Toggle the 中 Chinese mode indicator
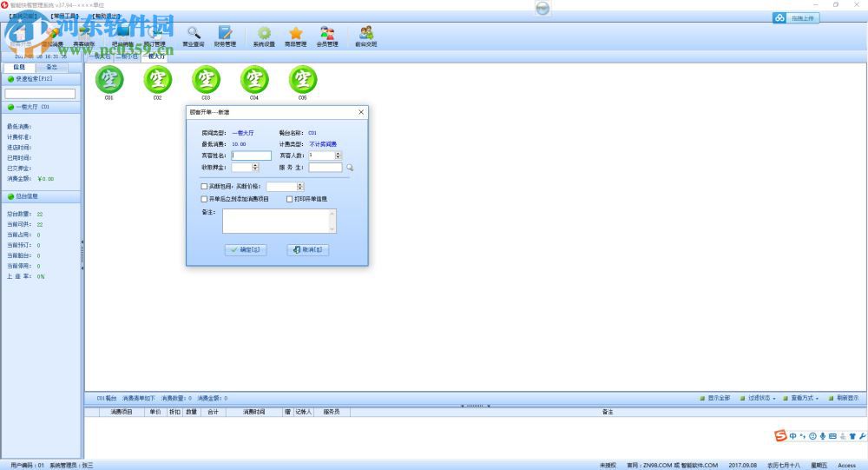This screenshot has height=470, width=868. pyautogui.click(x=793, y=436)
